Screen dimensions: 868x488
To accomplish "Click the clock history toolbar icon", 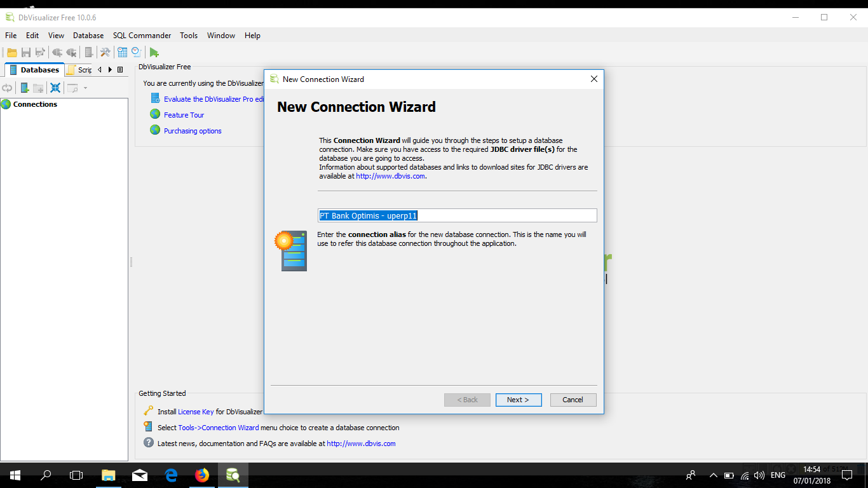I will click(135, 52).
